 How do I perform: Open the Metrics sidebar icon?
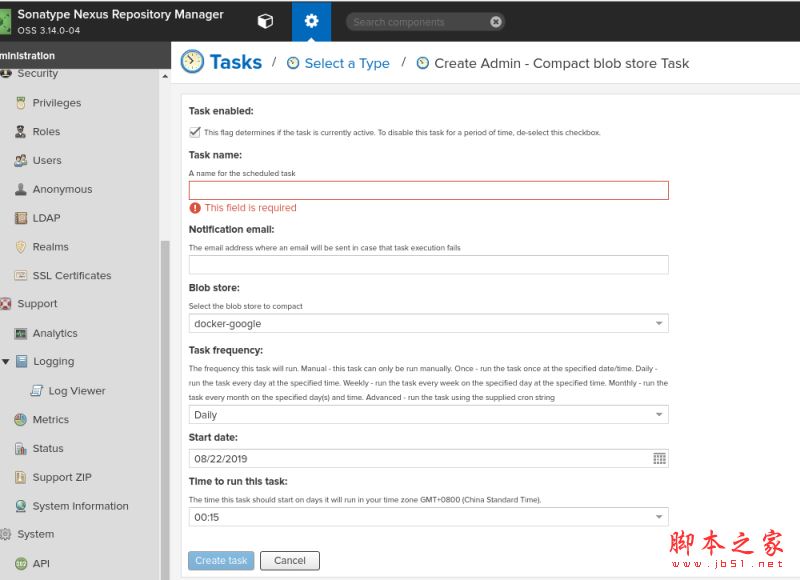point(21,420)
